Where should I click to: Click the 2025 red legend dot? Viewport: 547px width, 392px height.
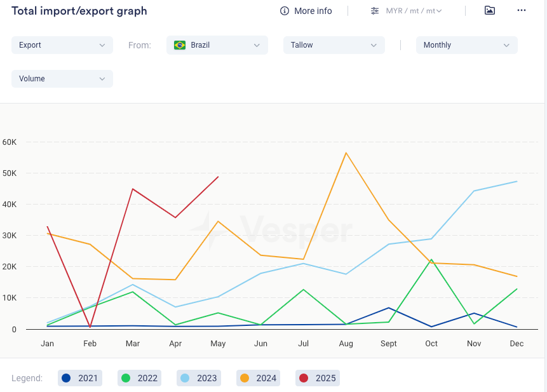point(304,378)
